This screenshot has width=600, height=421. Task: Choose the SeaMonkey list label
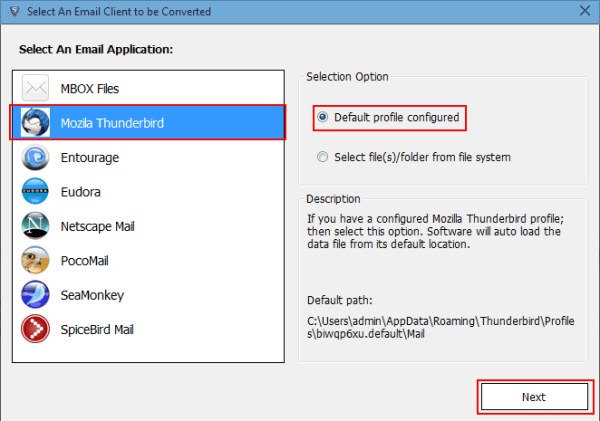[92, 294]
